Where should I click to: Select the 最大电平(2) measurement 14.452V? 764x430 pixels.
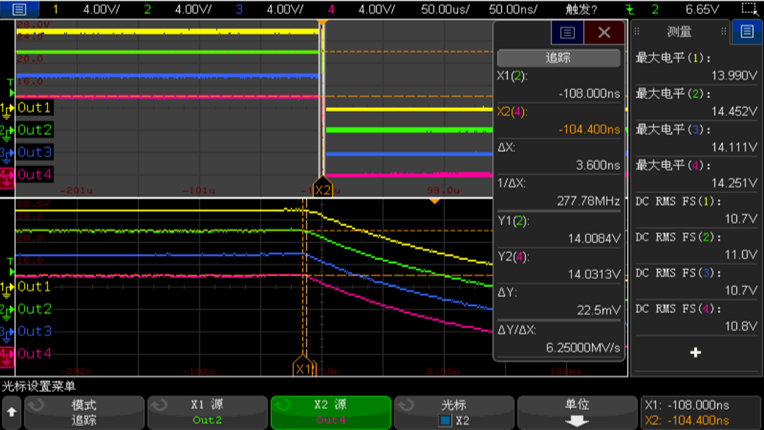[696, 102]
